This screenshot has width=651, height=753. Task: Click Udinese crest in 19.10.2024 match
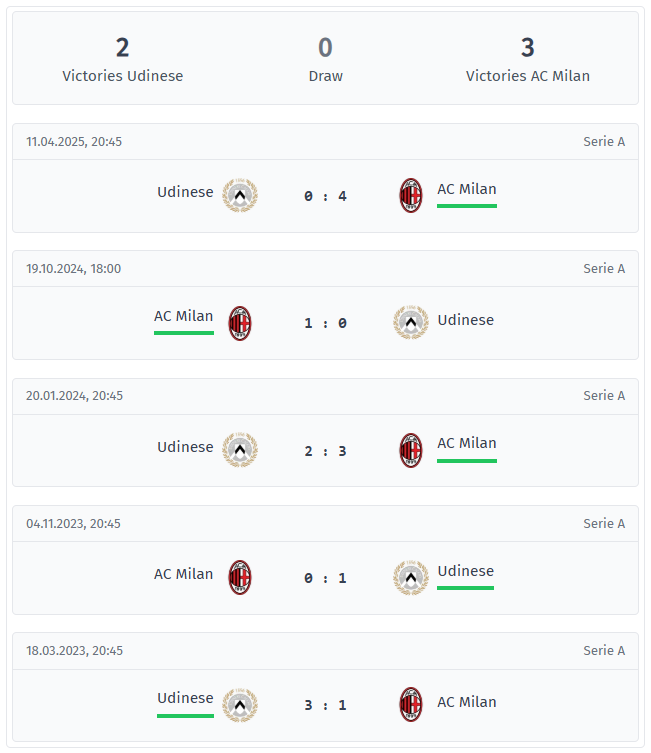[x=411, y=323]
